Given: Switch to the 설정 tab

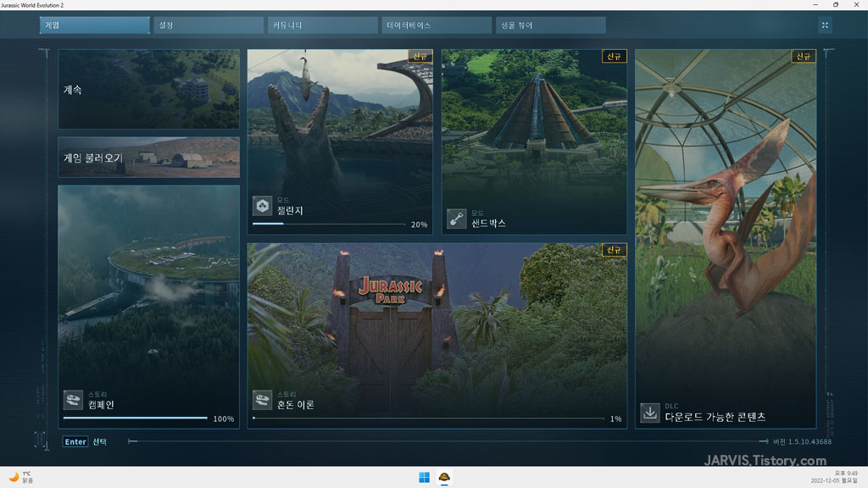Looking at the screenshot, I should [209, 25].
